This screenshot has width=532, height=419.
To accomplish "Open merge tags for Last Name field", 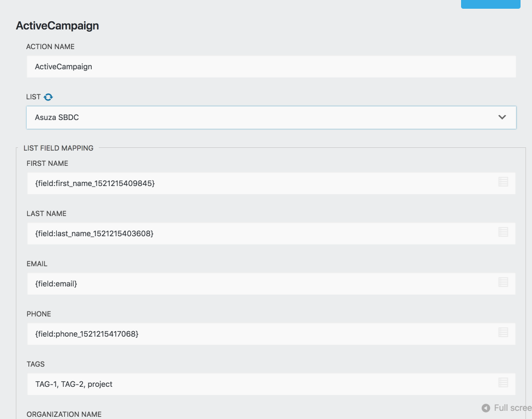I will tap(503, 232).
